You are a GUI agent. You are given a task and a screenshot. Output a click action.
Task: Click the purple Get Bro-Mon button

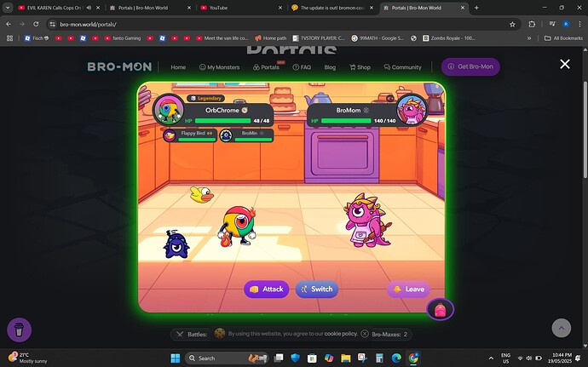tap(470, 67)
